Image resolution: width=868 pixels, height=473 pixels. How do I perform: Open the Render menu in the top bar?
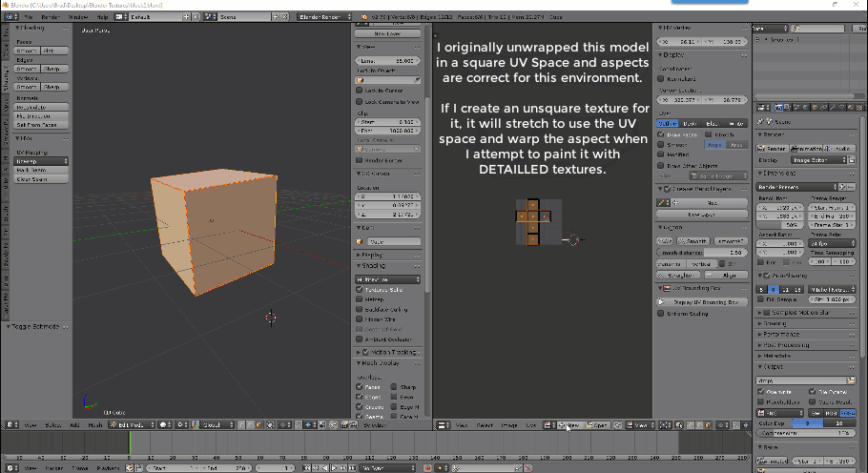pos(51,17)
